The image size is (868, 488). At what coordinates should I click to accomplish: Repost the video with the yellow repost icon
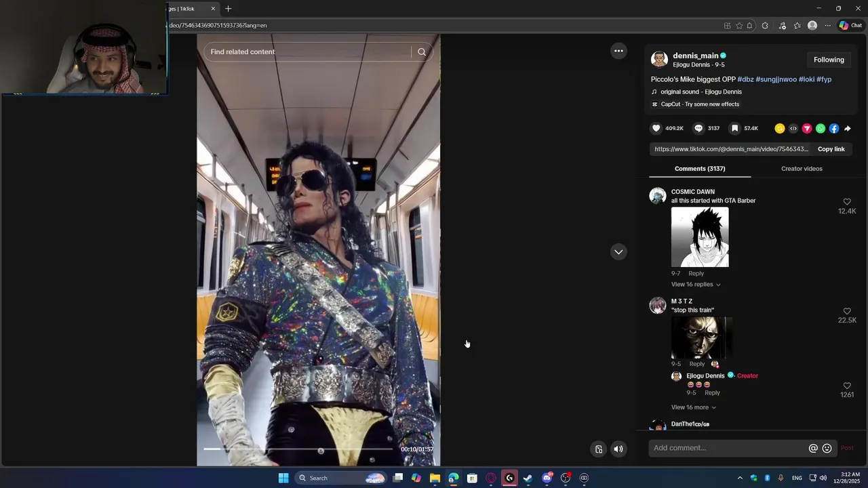pyautogui.click(x=780, y=129)
